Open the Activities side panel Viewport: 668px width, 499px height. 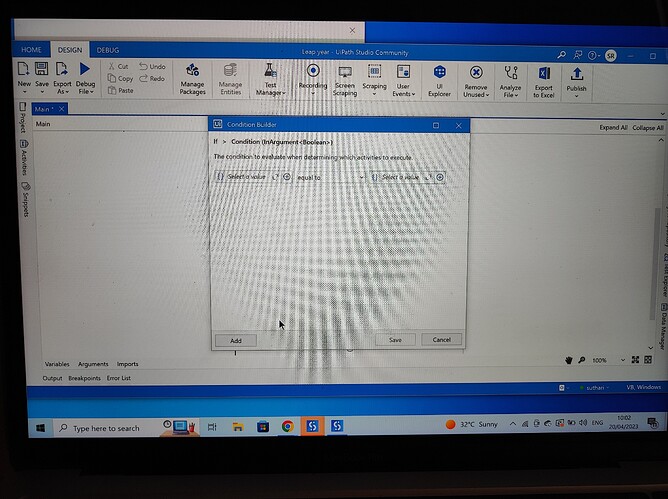tap(24, 157)
